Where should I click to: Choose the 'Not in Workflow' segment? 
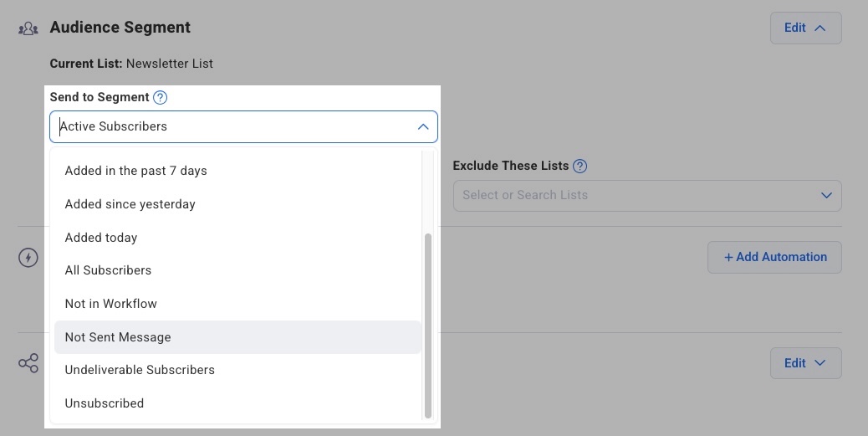pyautogui.click(x=110, y=304)
